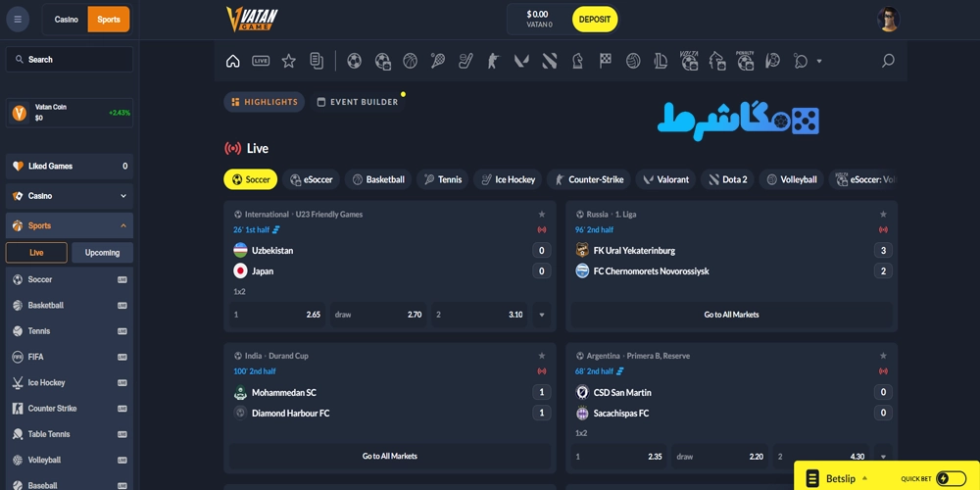The height and width of the screenshot is (490, 980).
Task: Select the Upcoming filter in sidebar
Action: pyautogui.click(x=103, y=253)
